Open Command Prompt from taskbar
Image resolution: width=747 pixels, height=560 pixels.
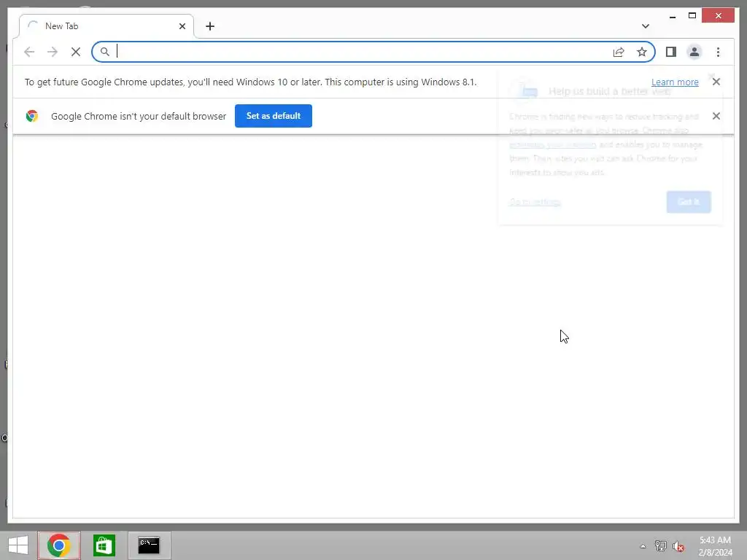pyautogui.click(x=149, y=545)
